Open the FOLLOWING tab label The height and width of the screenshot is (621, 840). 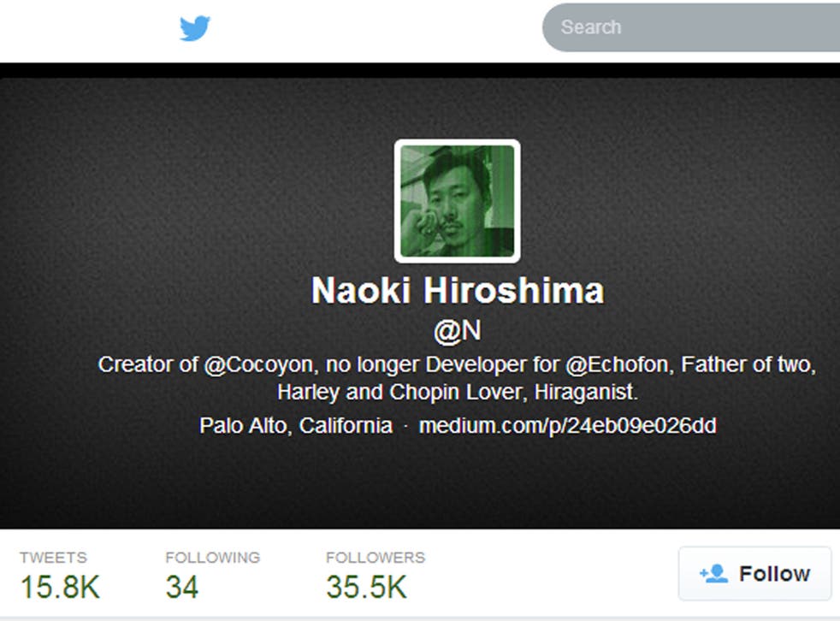213,557
